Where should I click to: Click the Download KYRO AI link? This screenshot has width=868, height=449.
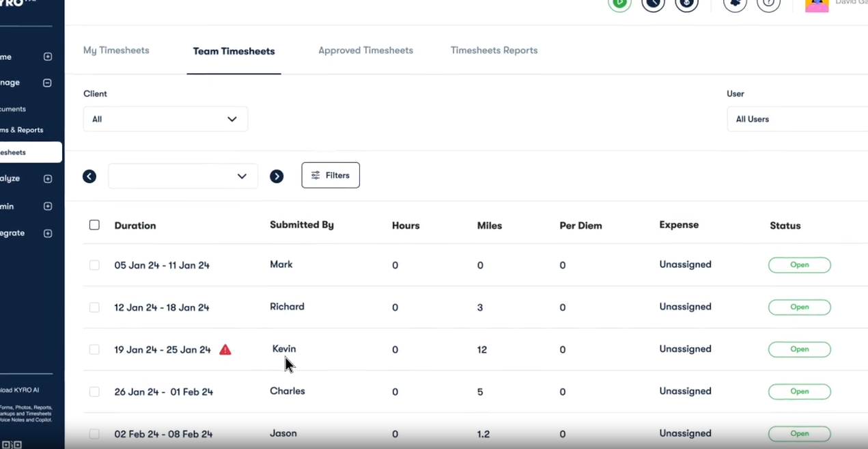pyautogui.click(x=20, y=390)
